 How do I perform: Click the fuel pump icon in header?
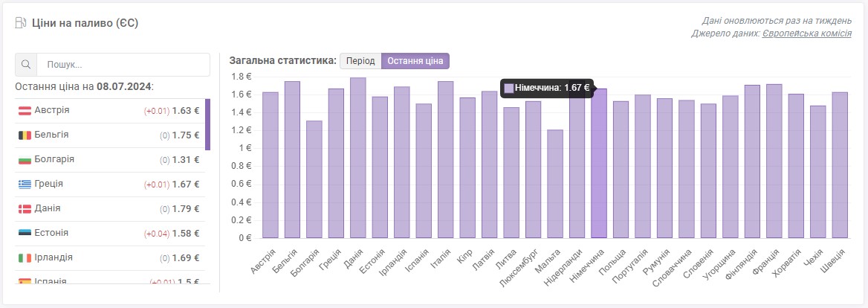[21, 23]
